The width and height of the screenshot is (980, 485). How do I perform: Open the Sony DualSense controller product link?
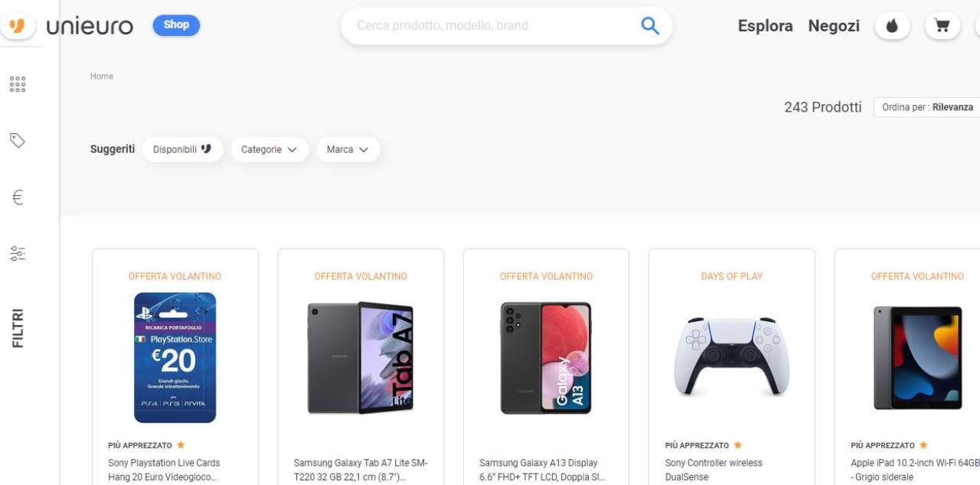coord(714,469)
